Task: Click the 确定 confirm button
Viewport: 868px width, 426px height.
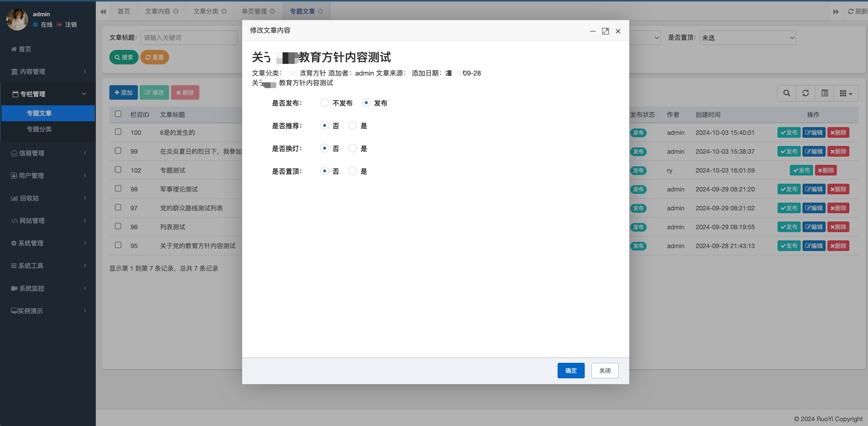Action: pyautogui.click(x=571, y=370)
